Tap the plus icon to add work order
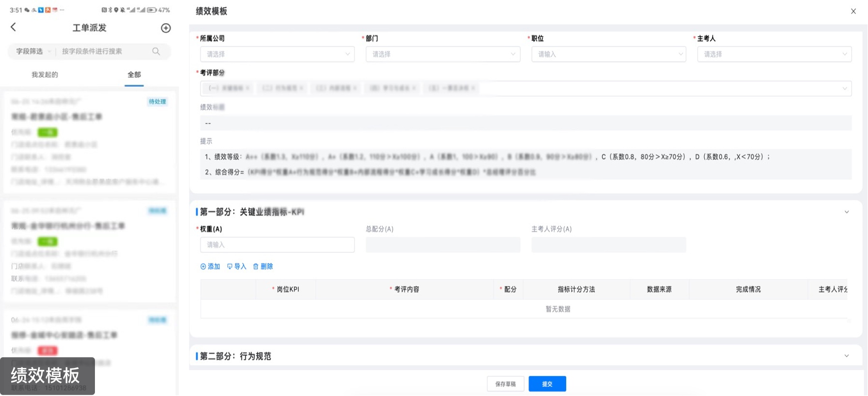The height and width of the screenshot is (396, 868). click(x=166, y=28)
